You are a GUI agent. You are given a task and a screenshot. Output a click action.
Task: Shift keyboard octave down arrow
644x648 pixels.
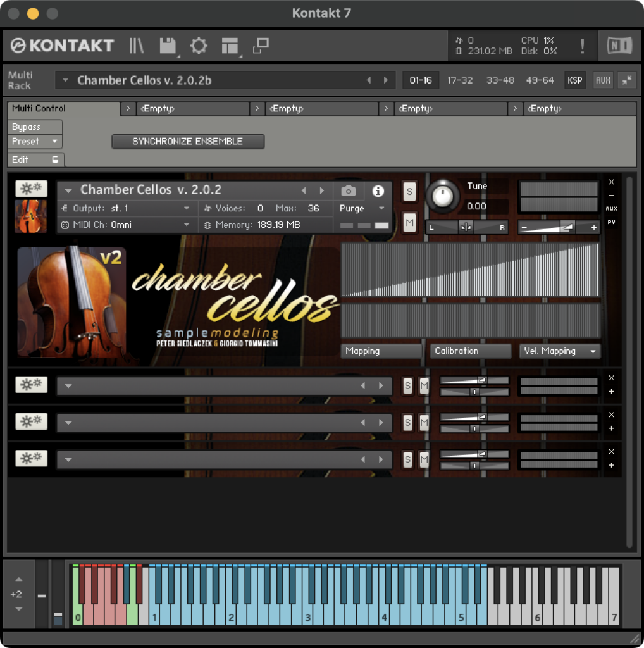pos(18,609)
